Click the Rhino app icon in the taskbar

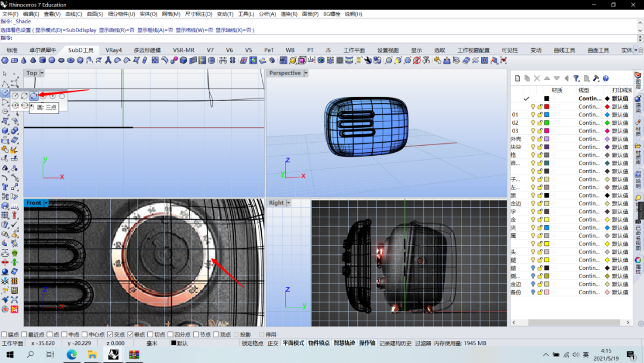(x=113, y=355)
